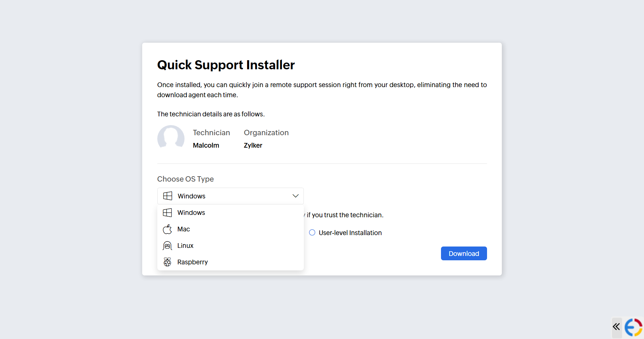Click the Windows icon in the selected OS field

click(168, 196)
